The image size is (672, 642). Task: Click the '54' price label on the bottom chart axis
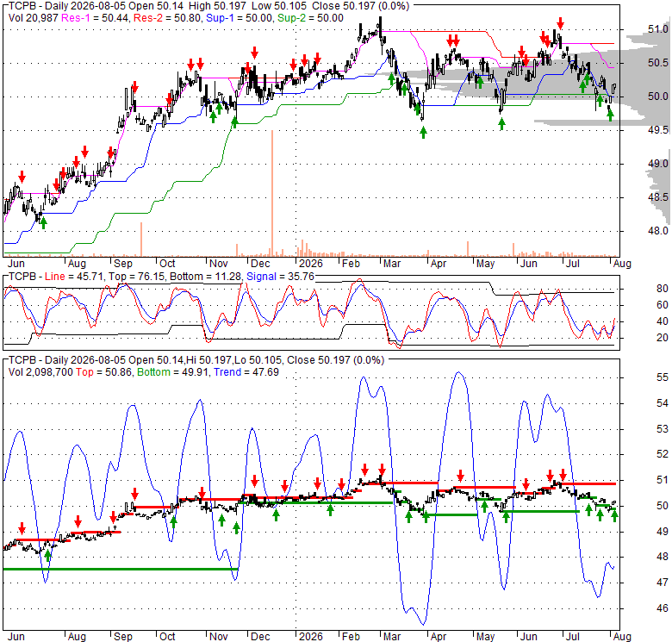pos(663,402)
